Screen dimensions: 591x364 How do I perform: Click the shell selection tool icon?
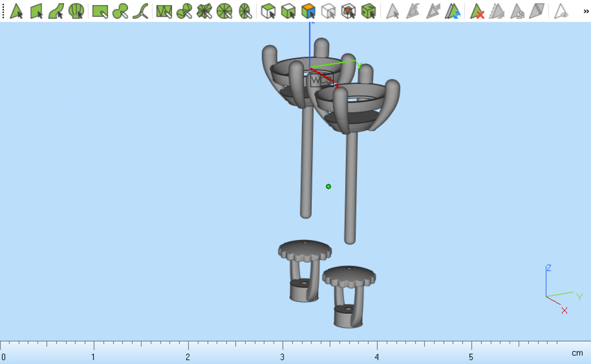coord(76,11)
